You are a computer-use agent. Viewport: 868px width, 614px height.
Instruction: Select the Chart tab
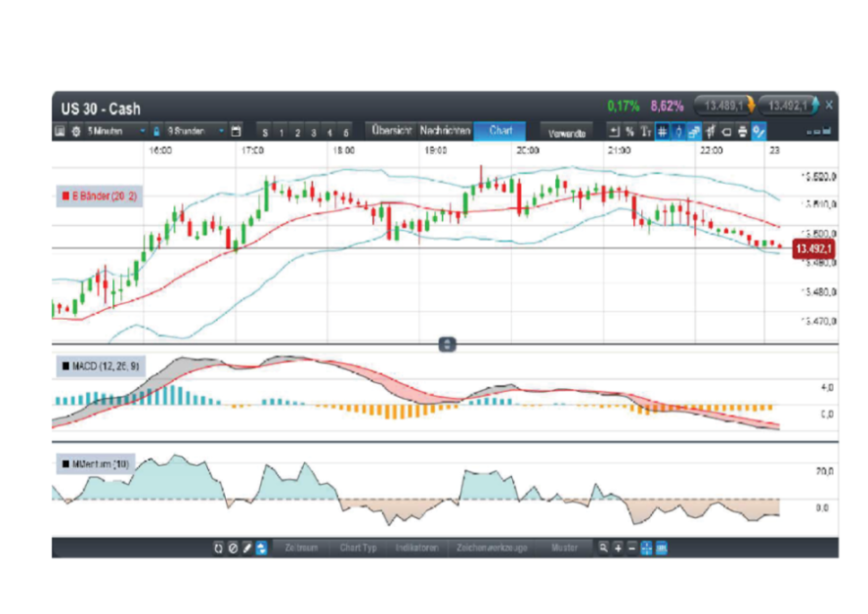coord(500,131)
